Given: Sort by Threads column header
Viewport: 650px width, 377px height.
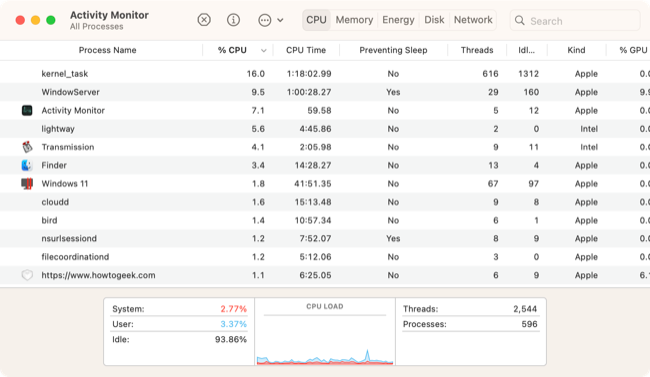Looking at the screenshot, I should (x=477, y=50).
